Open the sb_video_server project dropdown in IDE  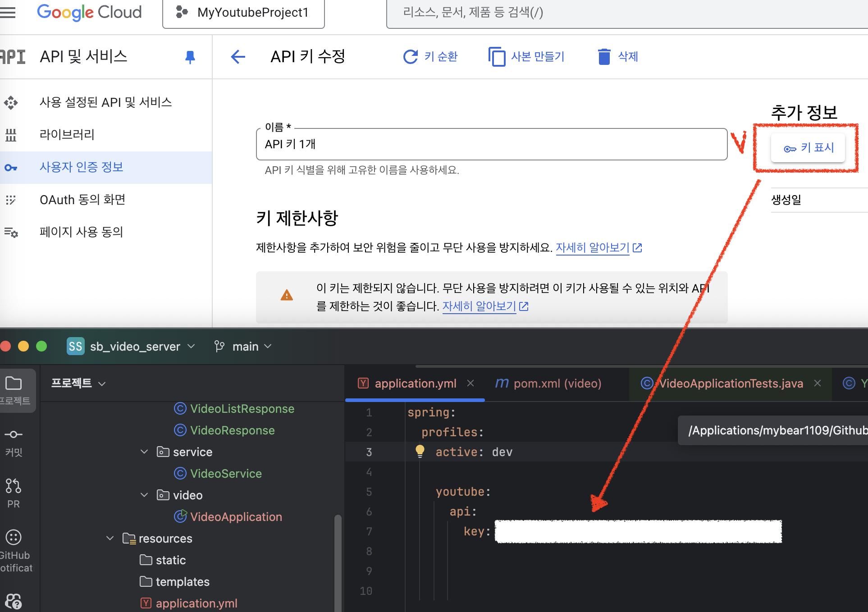(142, 347)
